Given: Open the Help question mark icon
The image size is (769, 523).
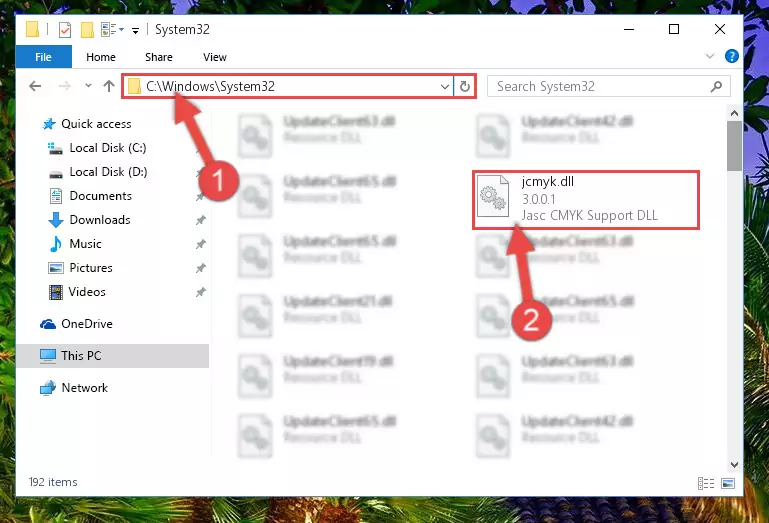Looking at the screenshot, I should coord(731,56).
